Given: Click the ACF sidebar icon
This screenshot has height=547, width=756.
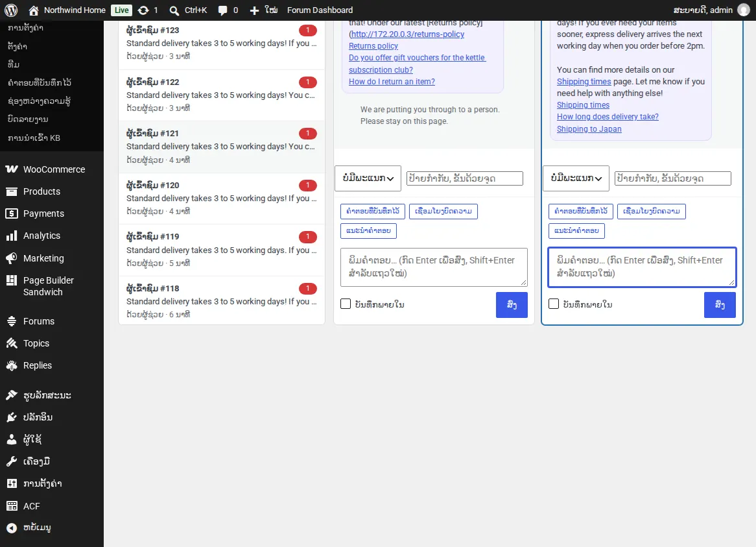Looking at the screenshot, I should (x=12, y=506).
